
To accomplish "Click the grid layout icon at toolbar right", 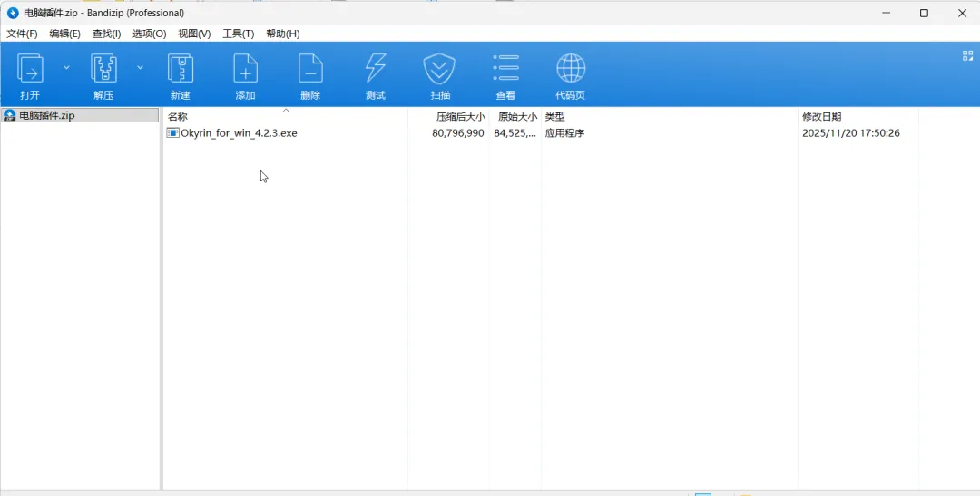I will [967, 55].
